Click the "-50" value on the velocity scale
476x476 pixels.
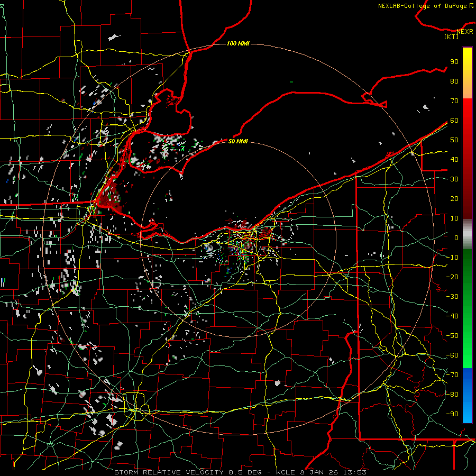click(452, 336)
